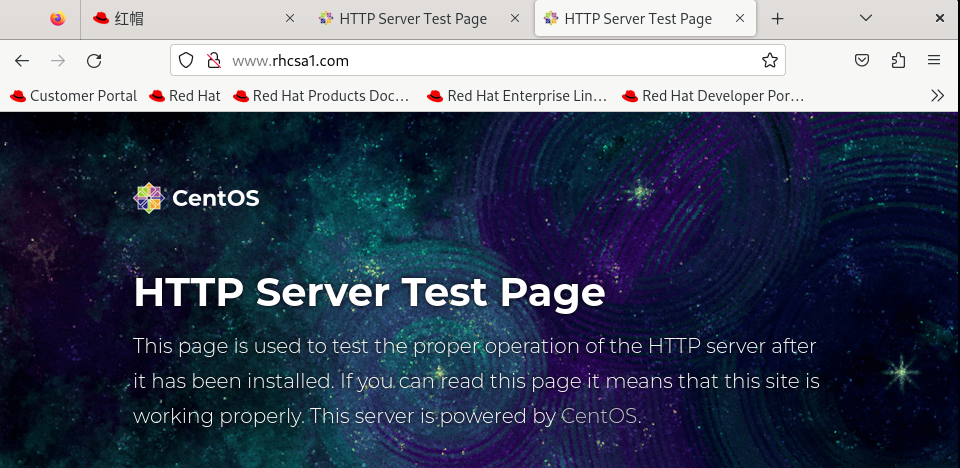Bookmark this page with star icon
This screenshot has width=960, height=468.
point(770,60)
